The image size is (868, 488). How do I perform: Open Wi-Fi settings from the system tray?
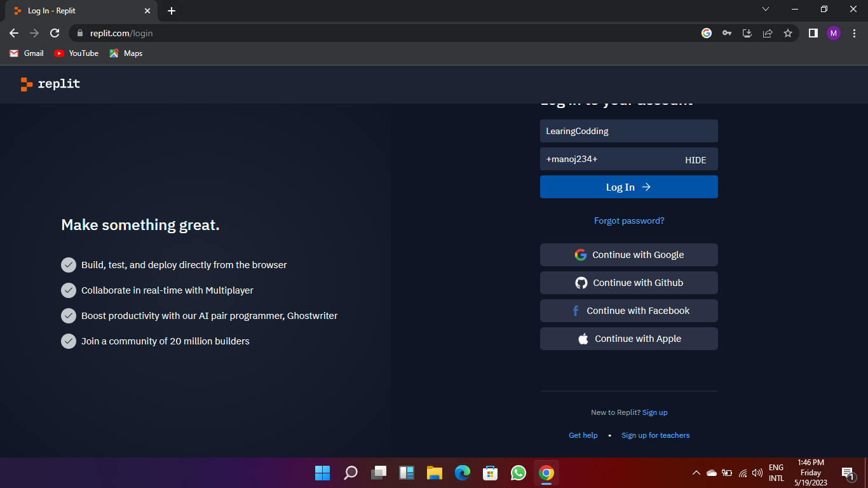(742, 473)
